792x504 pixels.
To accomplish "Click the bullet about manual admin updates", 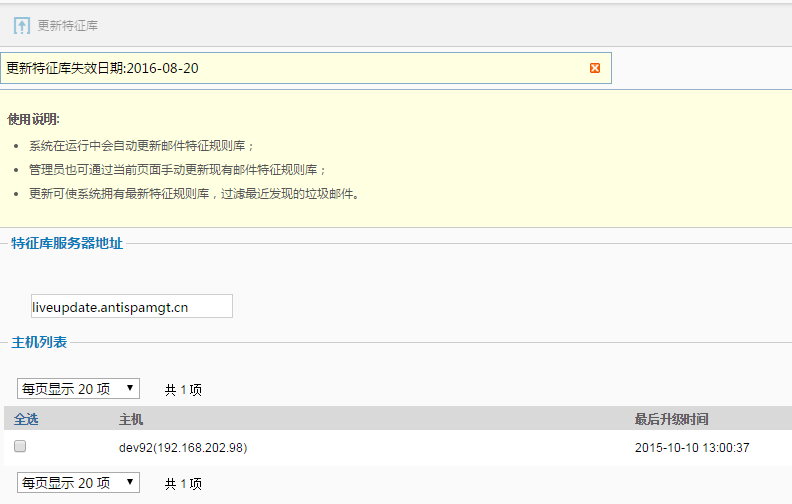I will (x=178, y=169).
